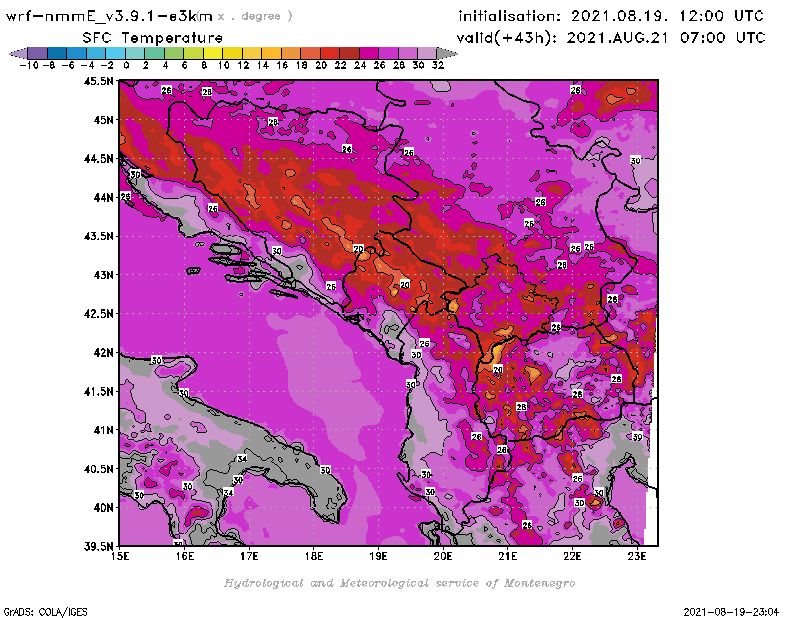Click the '41.5N' latitude axis label
Image resolution: width=800 pixels, height=618 pixels.
tap(98, 391)
